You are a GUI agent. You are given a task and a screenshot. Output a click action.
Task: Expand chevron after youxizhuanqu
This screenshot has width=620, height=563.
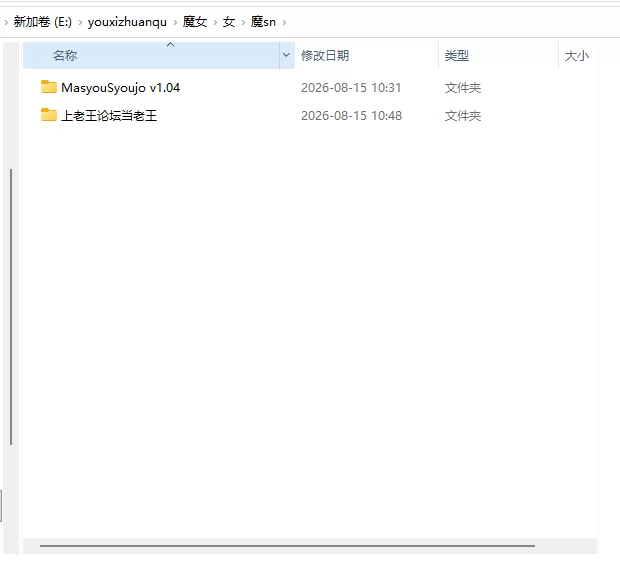point(175,23)
